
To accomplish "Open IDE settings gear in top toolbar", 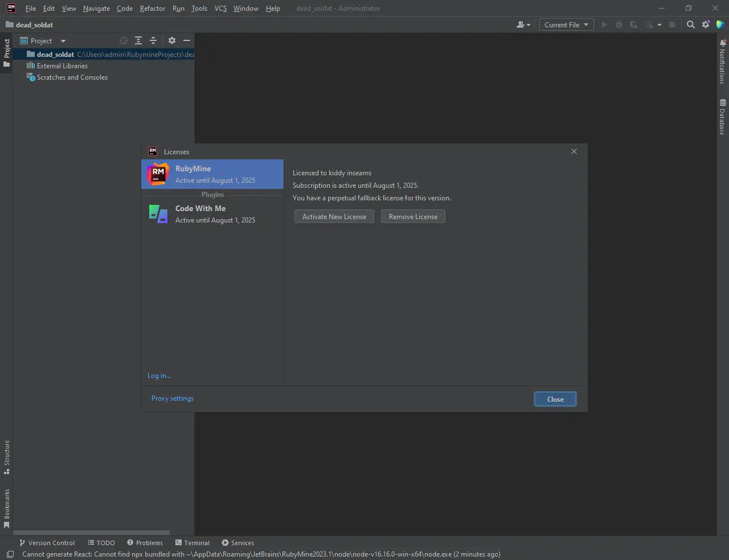I will pos(706,24).
